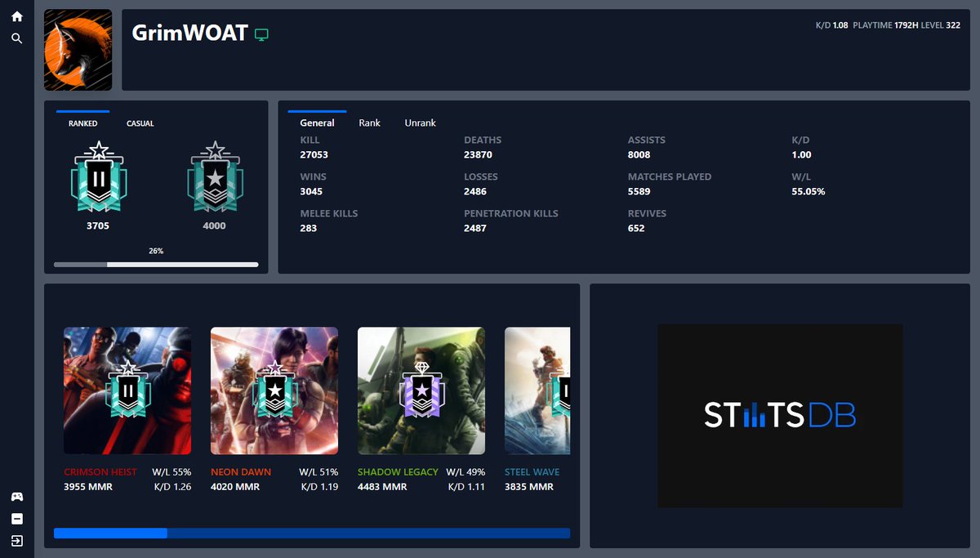The height and width of the screenshot is (558, 980).
Task: Expand the Neon Dawn season card
Action: tap(274, 390)
